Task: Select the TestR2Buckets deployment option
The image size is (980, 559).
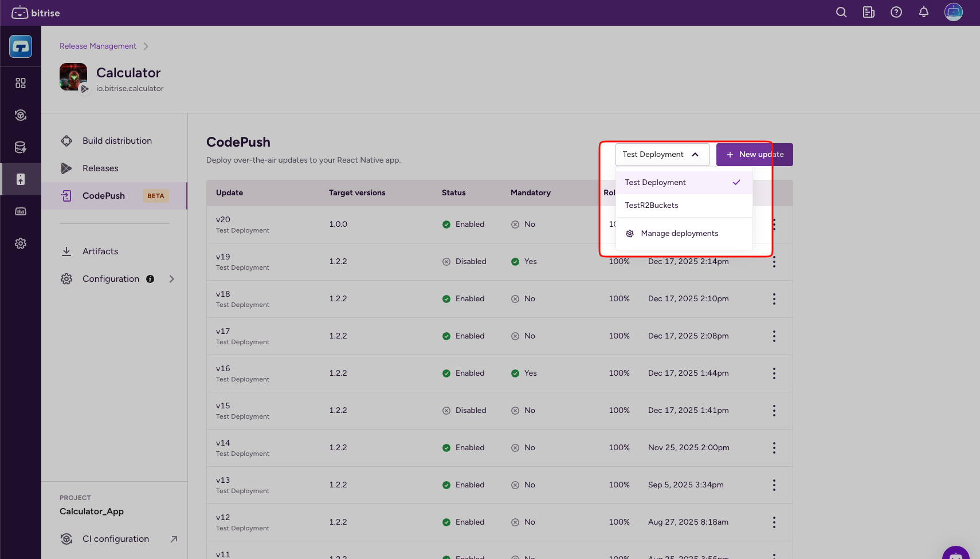Action: pyautogui.click(x=652, y=206)
